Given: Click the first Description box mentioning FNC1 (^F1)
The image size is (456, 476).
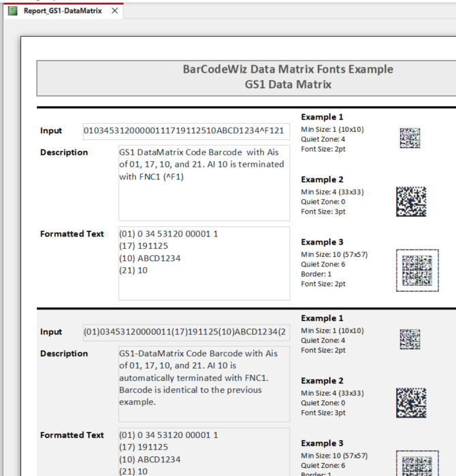Looking at the screenshot, I should [204, 183].
